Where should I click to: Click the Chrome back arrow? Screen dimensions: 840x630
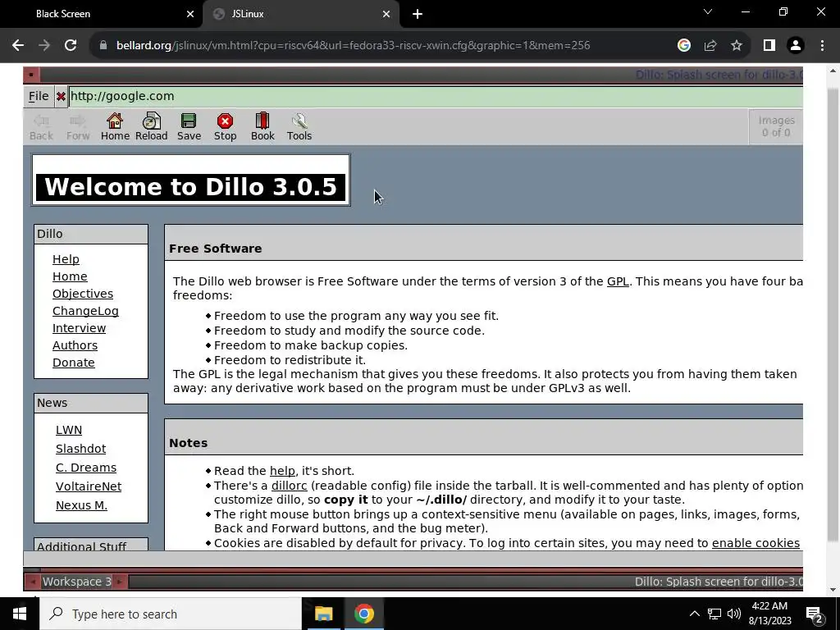pyautogui.click(x=18, y=46)
